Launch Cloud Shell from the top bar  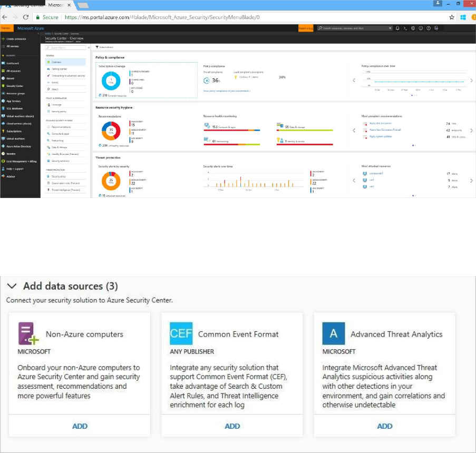(x=405, y=28)
